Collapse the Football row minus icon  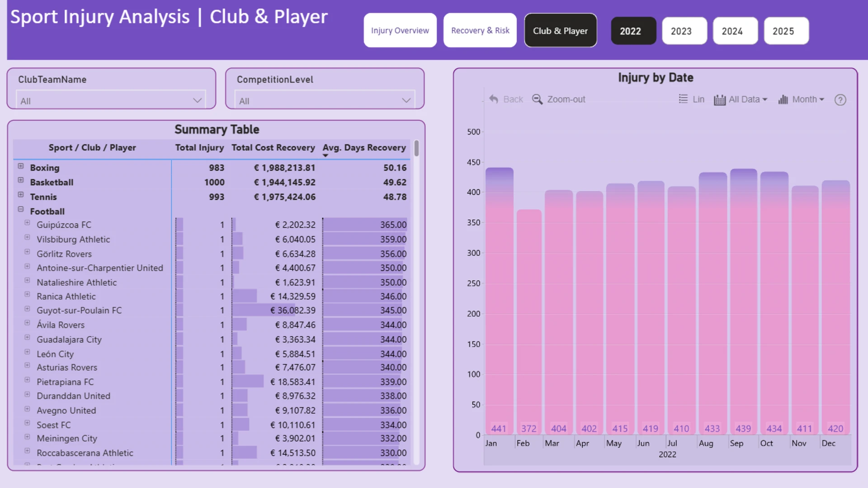pyautogui.click(x=21, y=209)
